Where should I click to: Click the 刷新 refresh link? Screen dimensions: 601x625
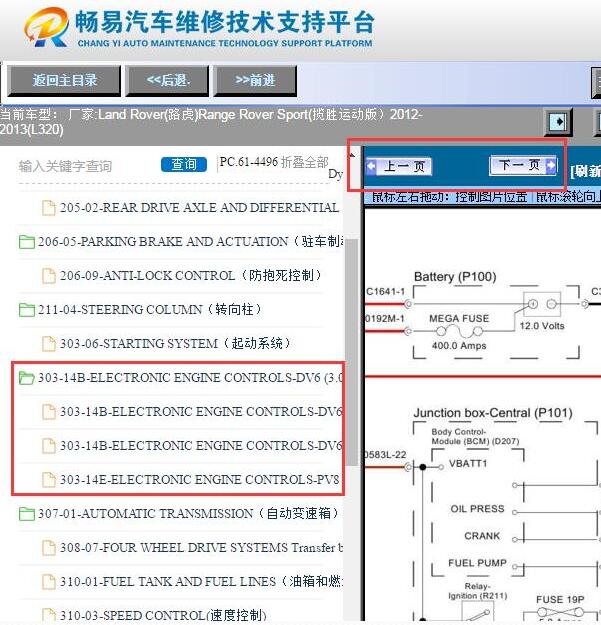[x=585, y=172]
